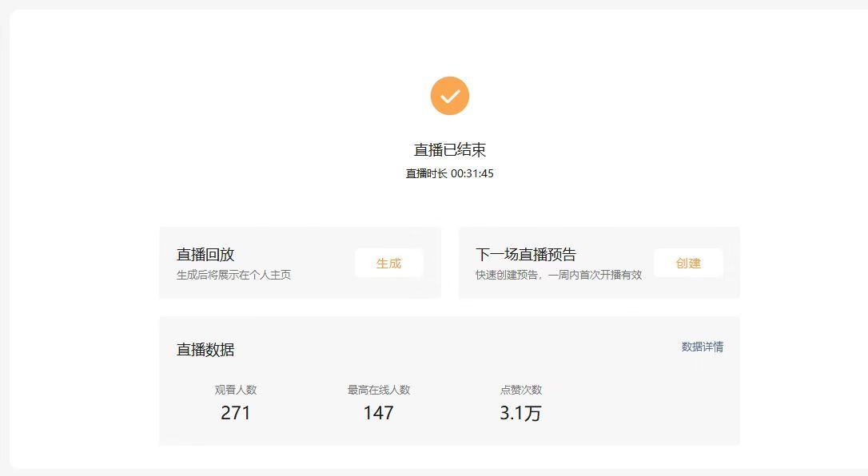Open the 数据详情 link
868x476 pixels.
pyautogui.click(x=702, y=347)
